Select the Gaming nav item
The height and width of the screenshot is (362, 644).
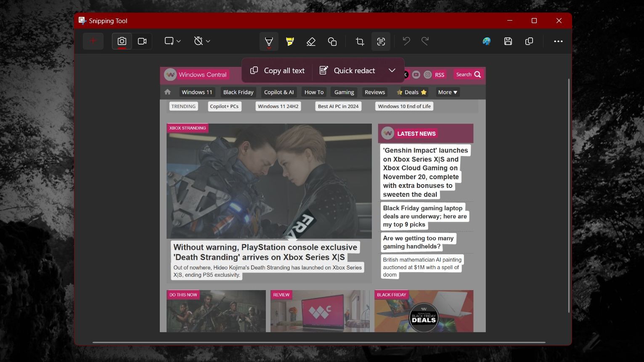click(x=344, y=92)
